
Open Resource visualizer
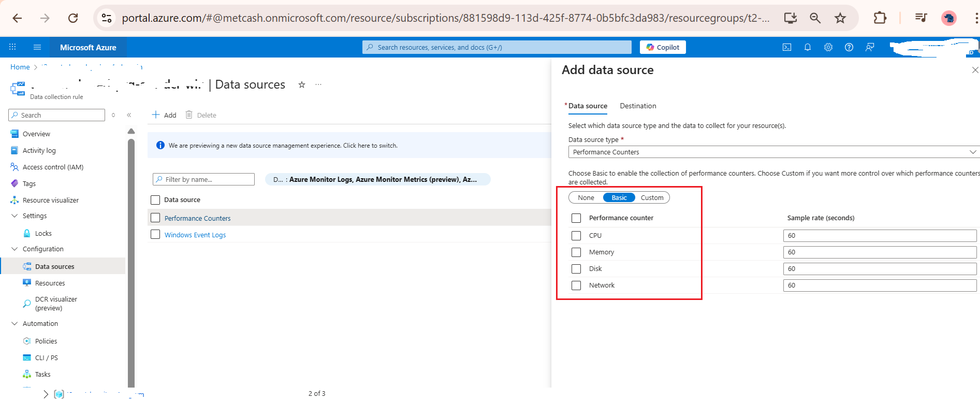click(x=51, y=200)
